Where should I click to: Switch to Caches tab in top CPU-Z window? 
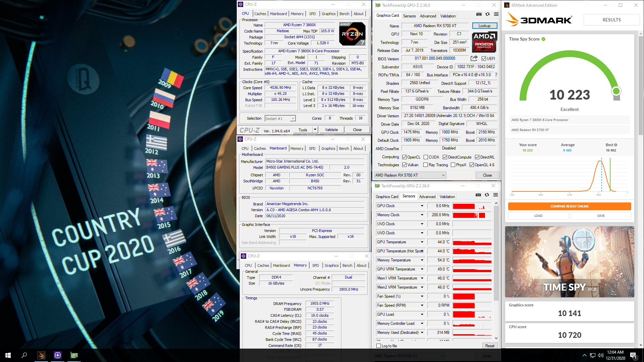pyautogui.click(x=260, y=14)
